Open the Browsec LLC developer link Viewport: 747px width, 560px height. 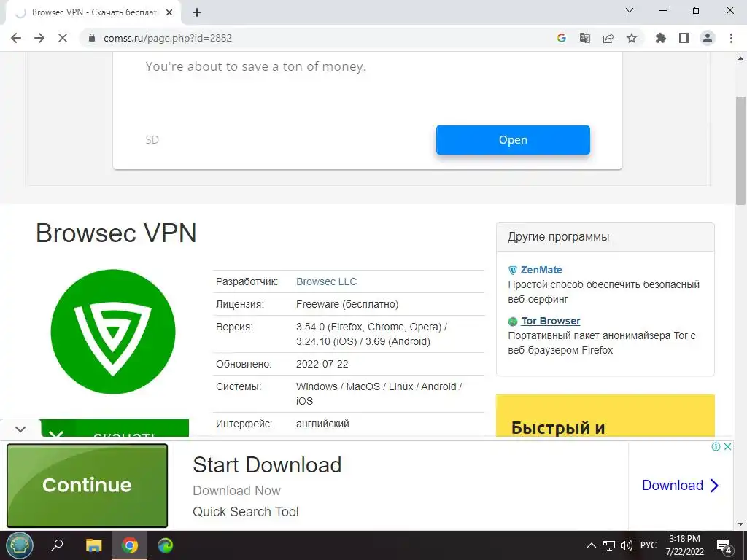[326, 281]
